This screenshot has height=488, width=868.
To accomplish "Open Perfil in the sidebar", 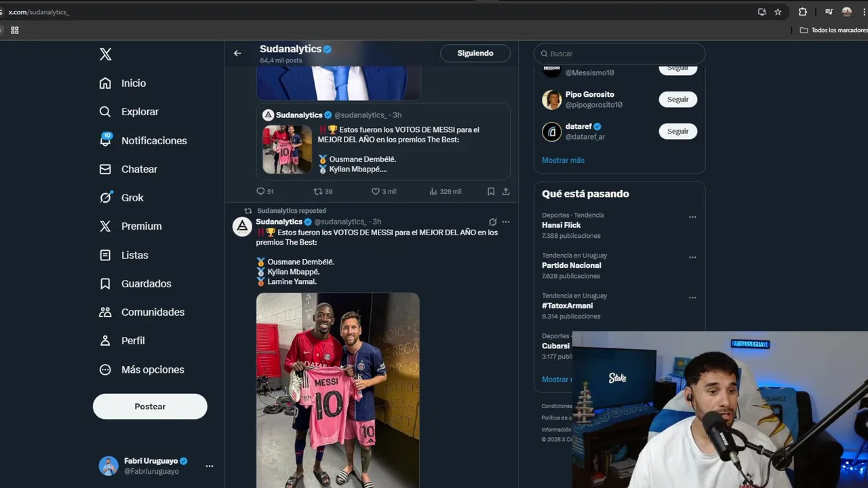I will click(122, 340).
